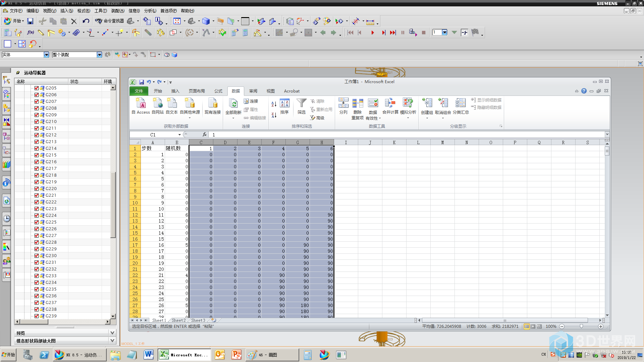Viewport: 644px width, 362px height.
Task: Open Excel Name Box dropdown arrow
Action: click(179, 135)
